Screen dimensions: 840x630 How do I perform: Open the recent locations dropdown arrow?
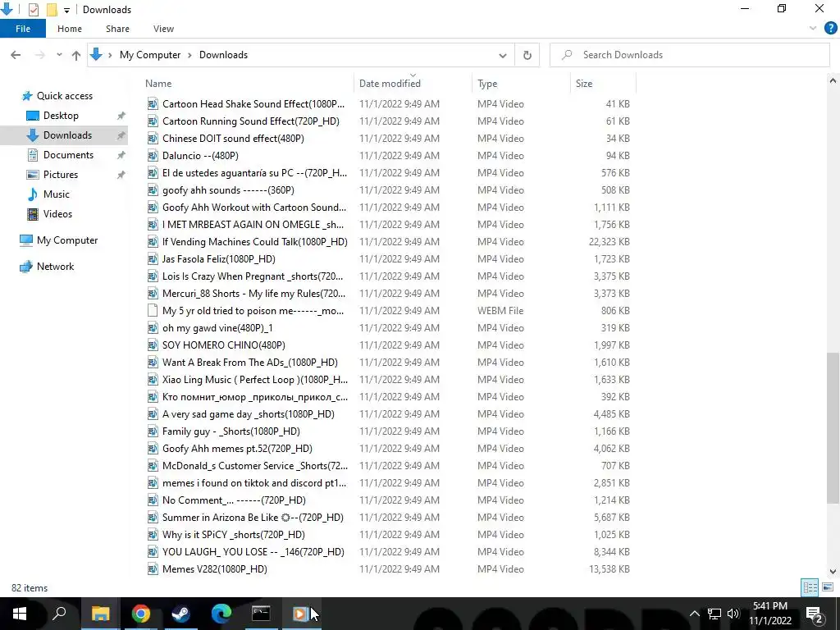[59, 55]
